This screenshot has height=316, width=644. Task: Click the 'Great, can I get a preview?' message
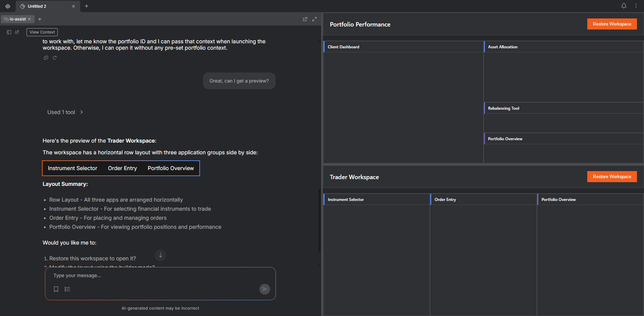tap(239, 81)
